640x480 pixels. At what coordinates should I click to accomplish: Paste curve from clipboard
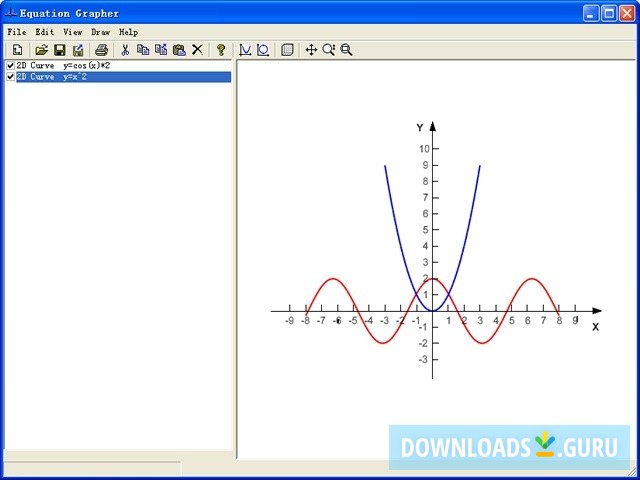pos(179,50)
